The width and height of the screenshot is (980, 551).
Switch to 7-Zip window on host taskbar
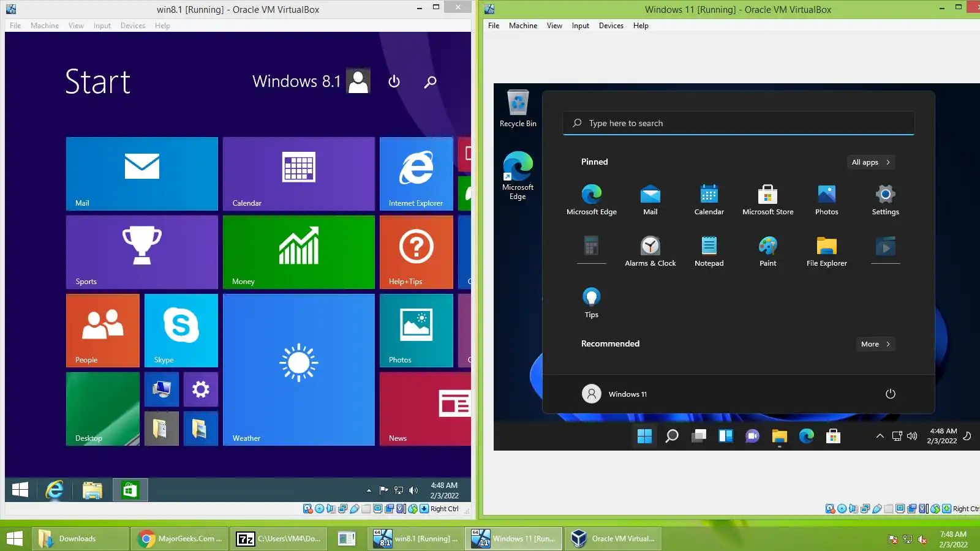tap(279, 539)
